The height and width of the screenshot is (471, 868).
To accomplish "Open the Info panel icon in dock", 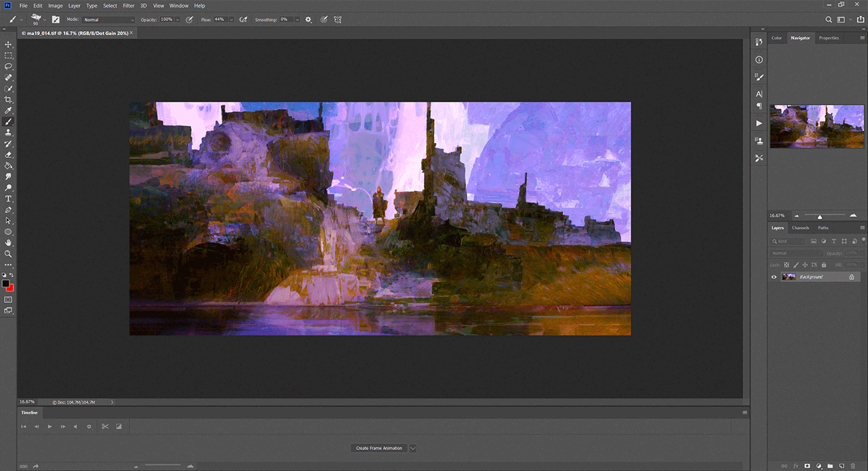I will point(759,60).
